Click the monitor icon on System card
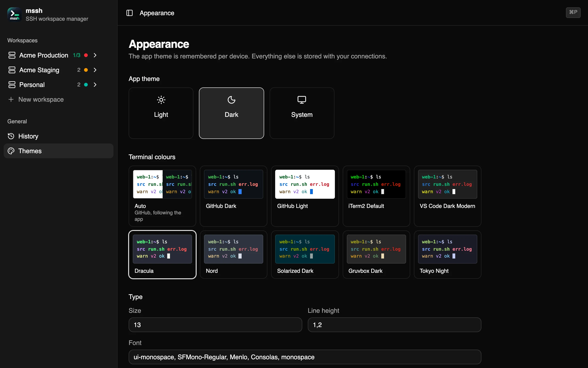The height and width of the screenshot is (368, 588). pos(302,100)
